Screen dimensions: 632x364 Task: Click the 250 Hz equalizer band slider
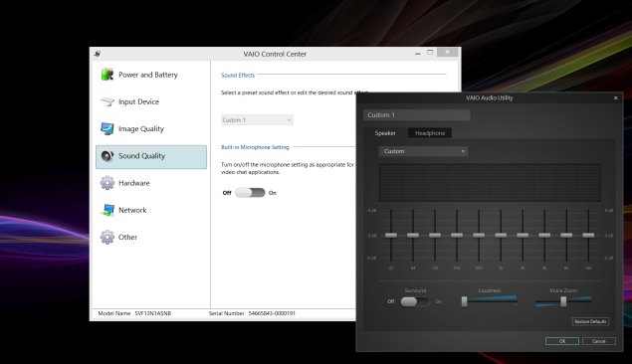(457, 235)
